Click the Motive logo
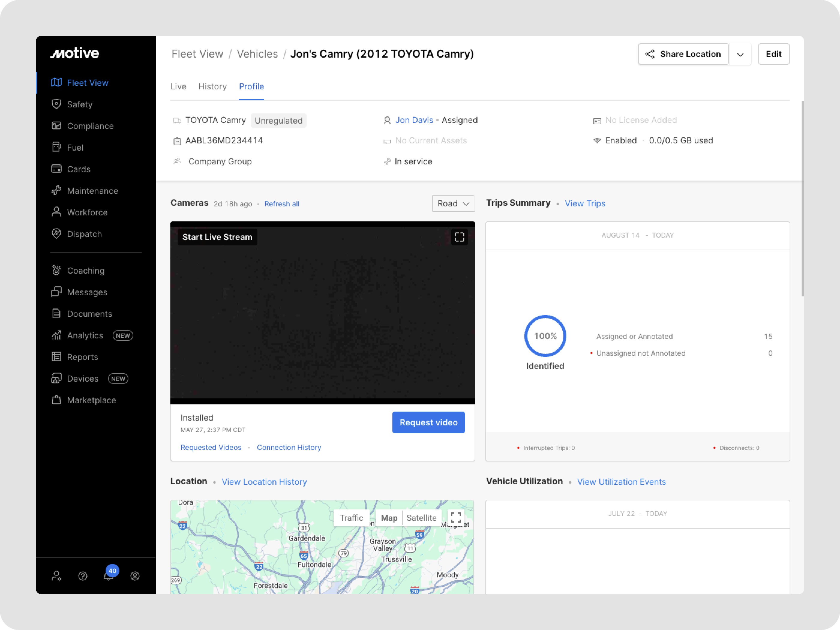Viewport: 840px width, 630px height. pyautogui.click(x=75, y=53)
